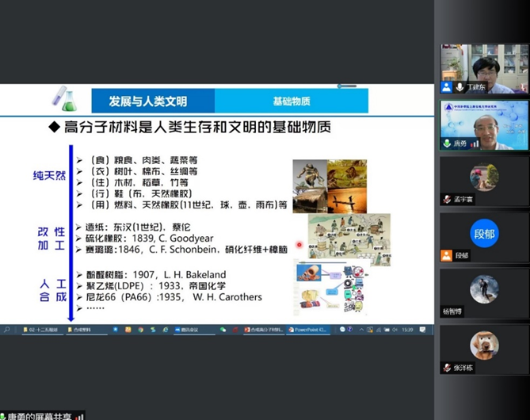Click the 段郁 blue circle avatar
The width and height of the screenshot is (530, 420).
tap(484, 235)
